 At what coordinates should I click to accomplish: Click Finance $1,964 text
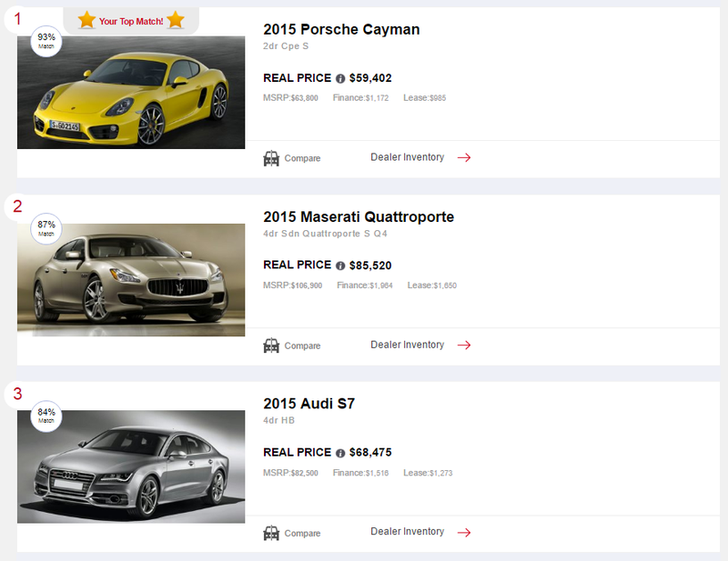pos(365,286)
